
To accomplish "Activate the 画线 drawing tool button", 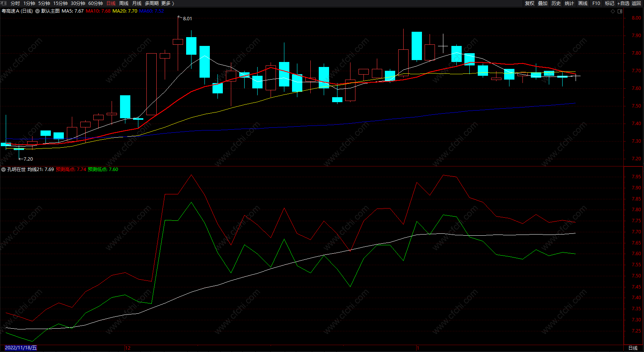I will pos(583,3).
